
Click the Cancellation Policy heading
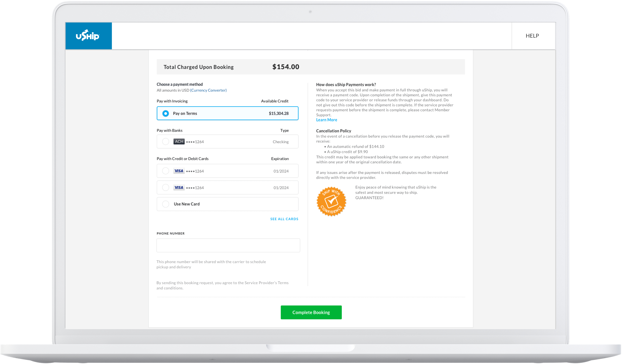333,131
